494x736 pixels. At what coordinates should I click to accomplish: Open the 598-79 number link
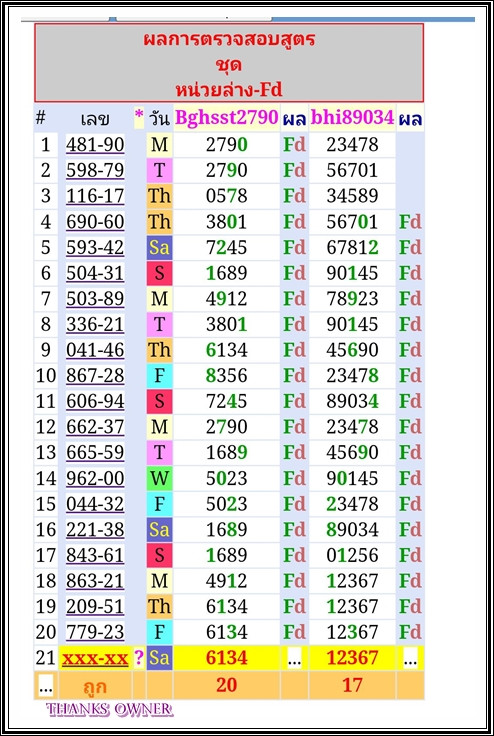(x=95, y=170)
